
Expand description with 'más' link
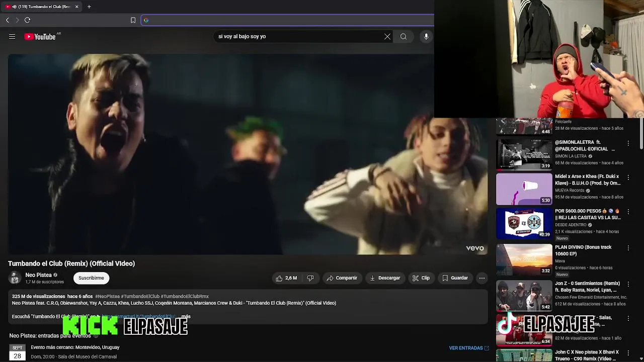pos(186,317)
